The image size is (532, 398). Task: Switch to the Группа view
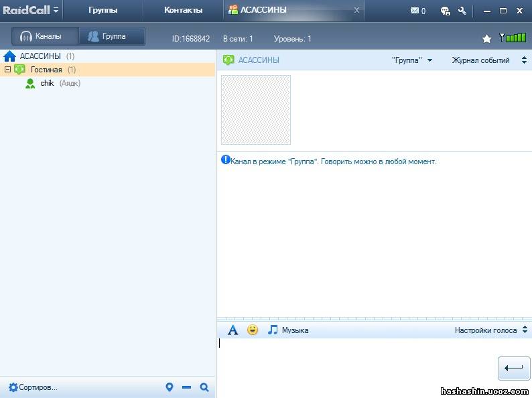tap(112, 36)
